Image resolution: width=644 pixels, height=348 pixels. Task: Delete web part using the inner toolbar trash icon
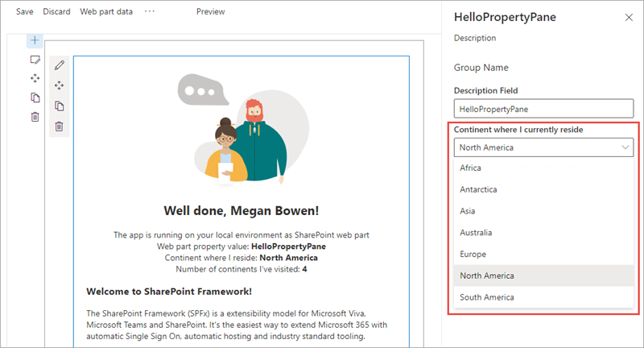(59, 126)
